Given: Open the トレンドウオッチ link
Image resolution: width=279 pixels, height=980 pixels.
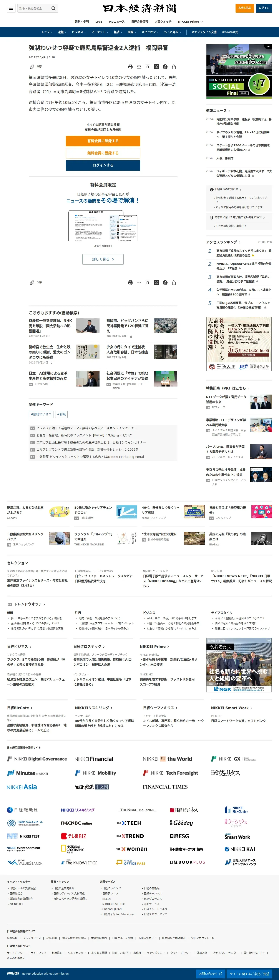Looking at the screenshot, I should 29,604.
